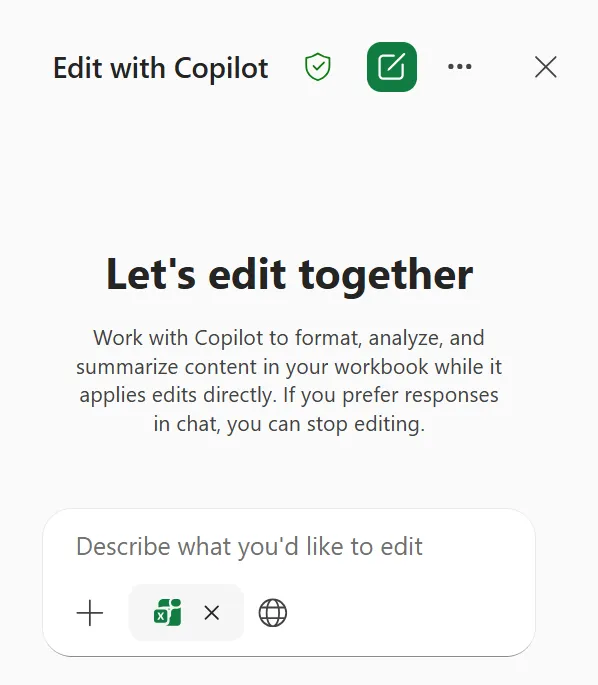Close the Edit with Copilot pane
The width and height of the screenshot is (598, 685).
click(x=546, y=67)
